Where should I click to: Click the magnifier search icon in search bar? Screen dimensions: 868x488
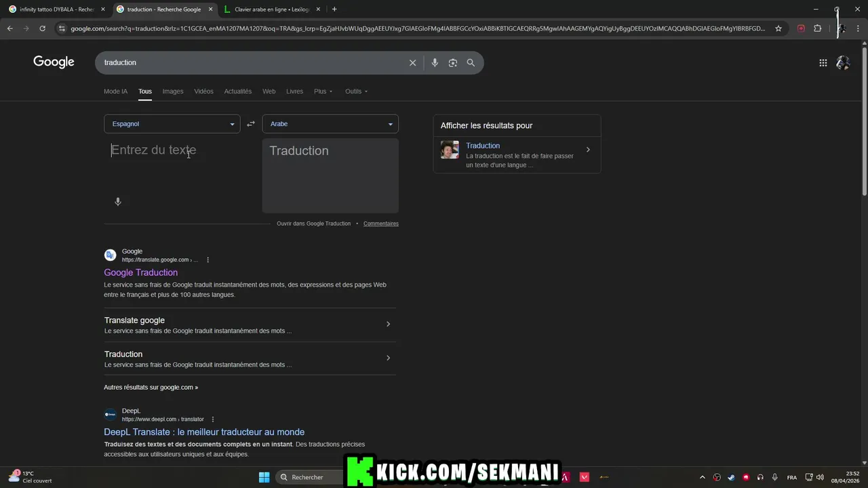(x=471, y=62)
